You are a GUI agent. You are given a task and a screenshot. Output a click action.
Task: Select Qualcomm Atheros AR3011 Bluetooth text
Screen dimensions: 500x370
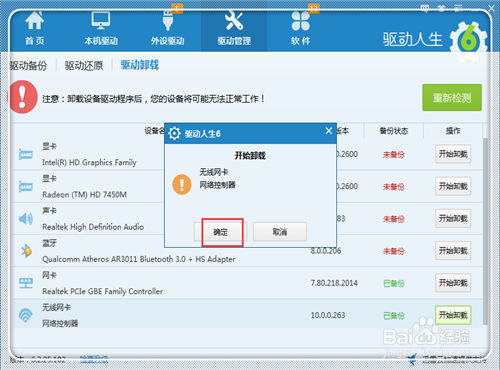(138, 259)
